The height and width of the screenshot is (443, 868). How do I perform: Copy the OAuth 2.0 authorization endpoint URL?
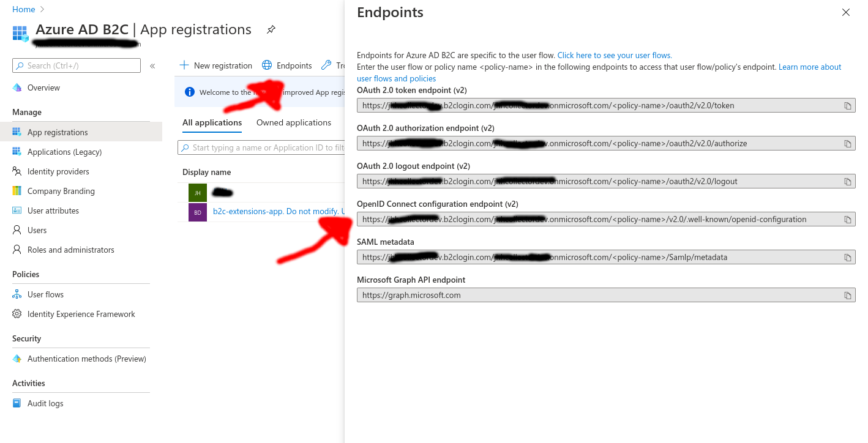pyautogui.click(x=848, y=144)
